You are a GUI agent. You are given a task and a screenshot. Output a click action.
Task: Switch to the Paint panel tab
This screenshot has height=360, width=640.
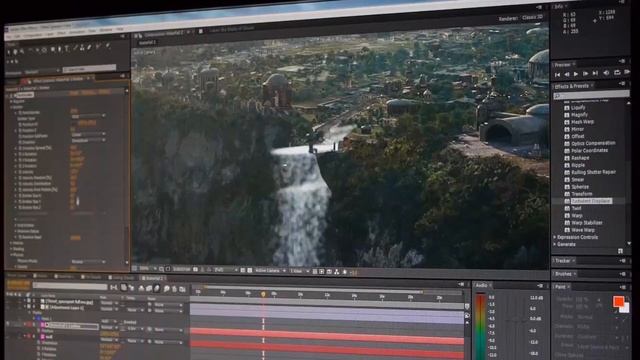pos(560,287)
